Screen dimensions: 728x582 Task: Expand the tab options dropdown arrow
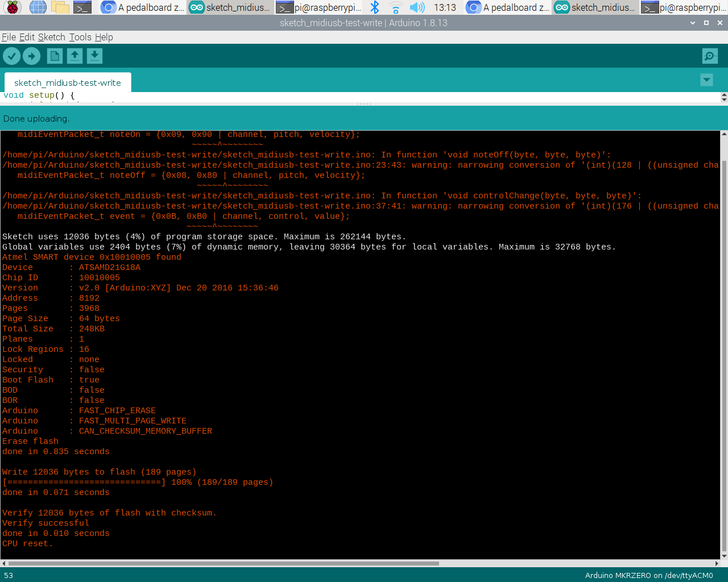706,80
